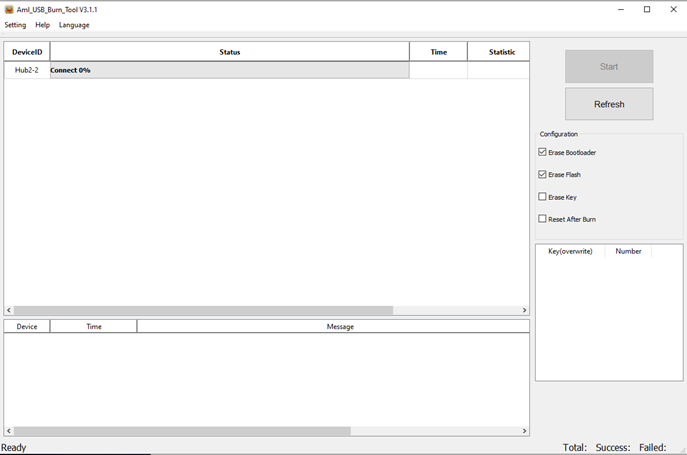Click left arrow on device list scrollbar
The image size is (687, 455).
[9, 311]
